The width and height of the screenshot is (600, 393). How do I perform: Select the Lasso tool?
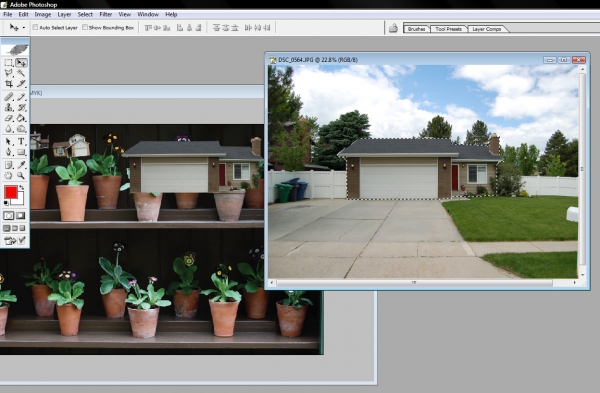coord(8,73)
